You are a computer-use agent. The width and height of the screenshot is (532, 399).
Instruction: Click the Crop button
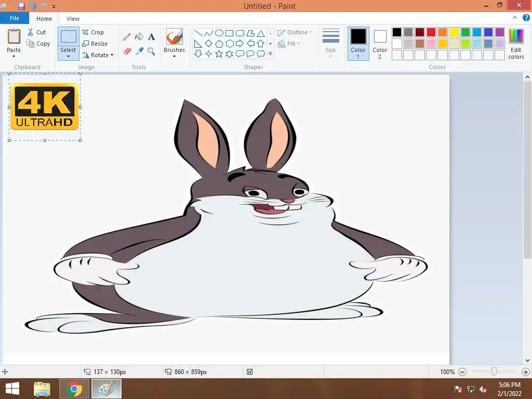93,32
